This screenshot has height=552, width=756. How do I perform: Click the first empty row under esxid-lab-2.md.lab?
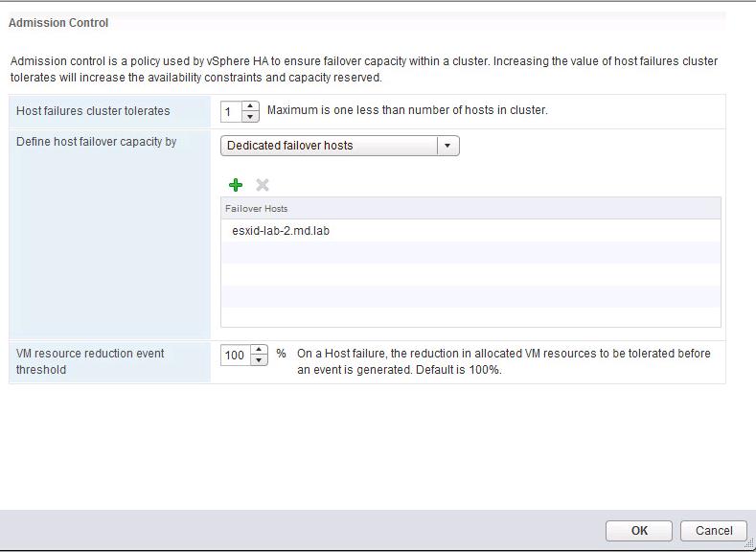pos(470,252)
